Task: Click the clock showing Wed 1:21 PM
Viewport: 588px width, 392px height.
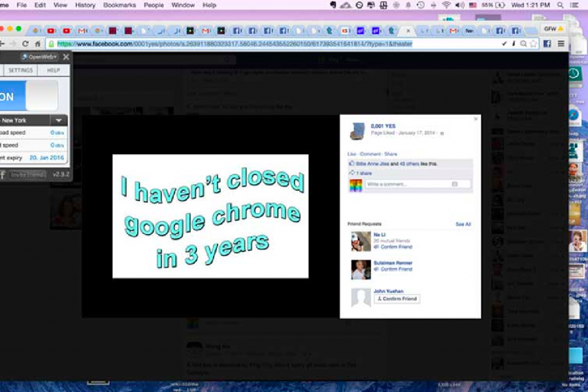Action: tap(530, 5)
